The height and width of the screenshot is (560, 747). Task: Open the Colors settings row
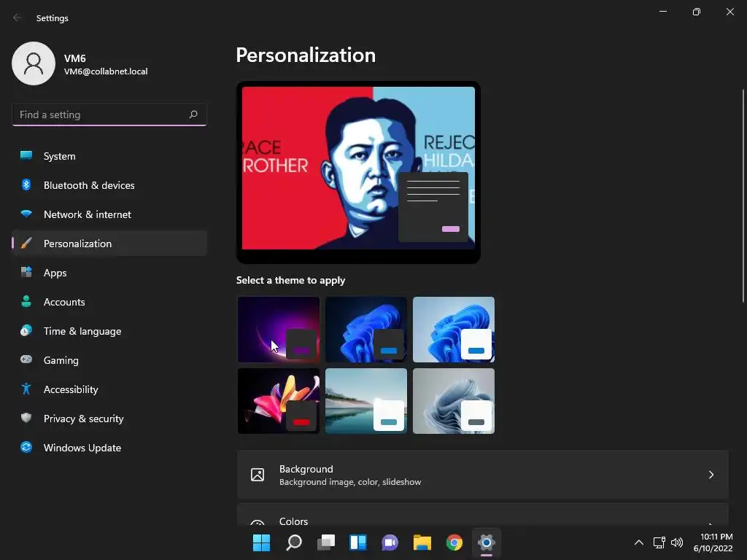click(x=483, y=515)
